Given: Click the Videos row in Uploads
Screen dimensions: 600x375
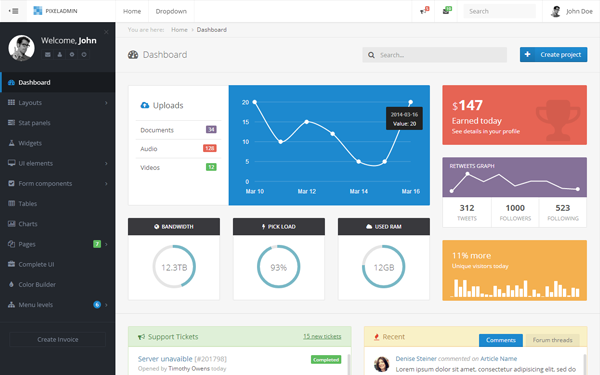Looking at the screenshot, I should click(178, 167).
